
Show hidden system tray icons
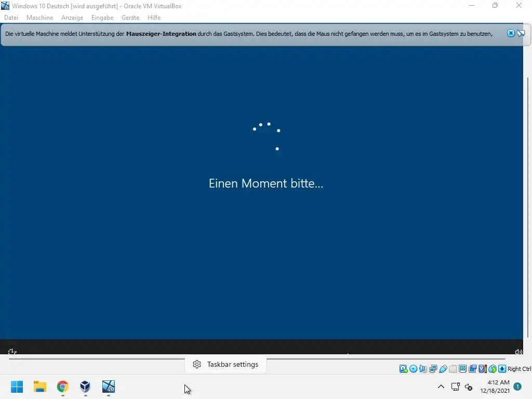click(x=441, y=387)
